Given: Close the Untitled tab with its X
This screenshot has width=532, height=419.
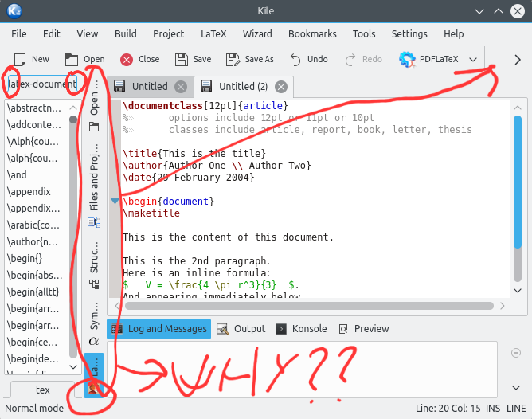Looking at the screenshot, I should 181,87.
